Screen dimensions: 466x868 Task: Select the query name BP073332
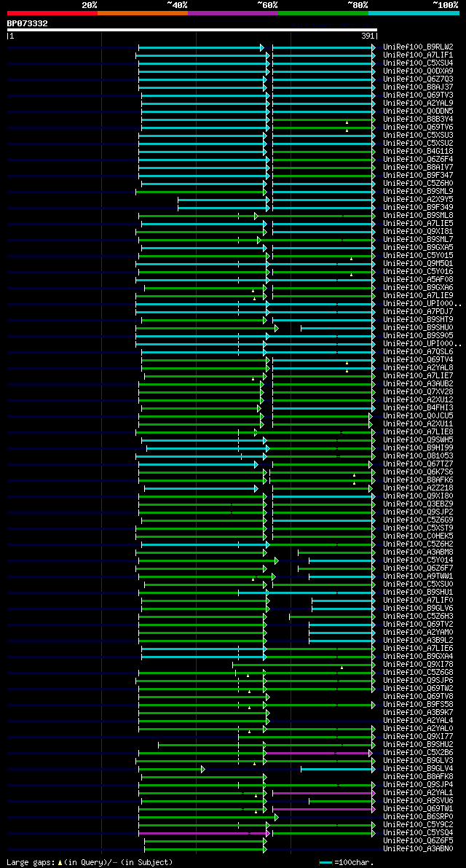(x=27, y=23)
